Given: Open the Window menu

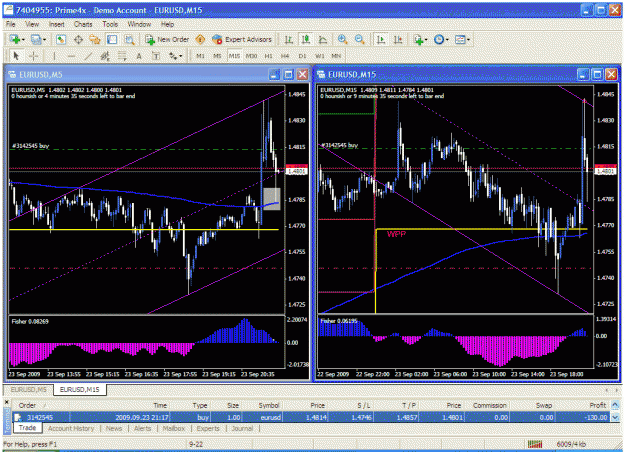Looking at the screenshot, I should [x=139, y=24].
